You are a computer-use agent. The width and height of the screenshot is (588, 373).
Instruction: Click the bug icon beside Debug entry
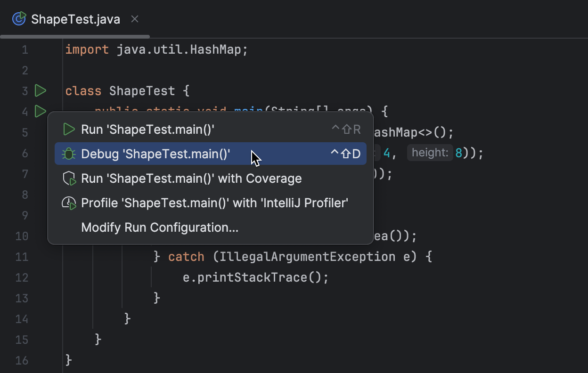tap(69, 154)
